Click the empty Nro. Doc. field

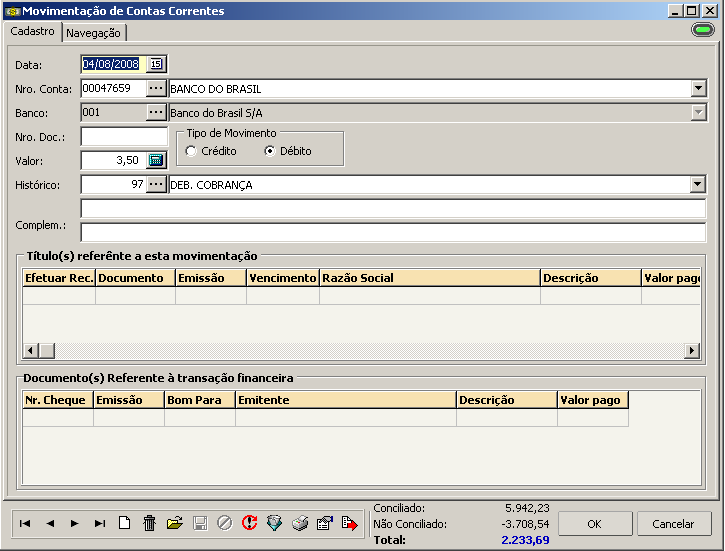click(124, 136)
